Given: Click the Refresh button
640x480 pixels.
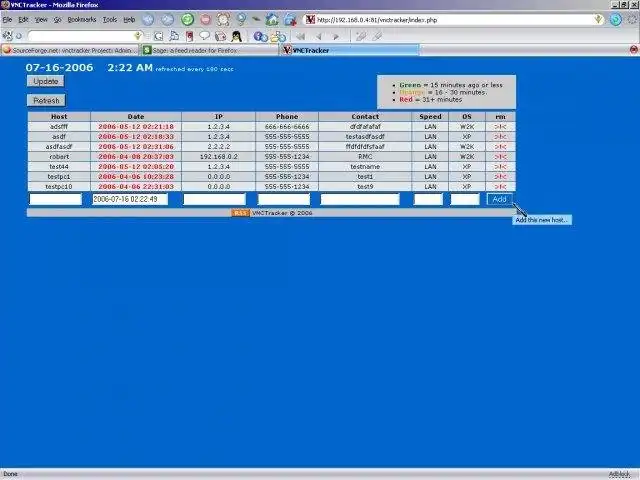Looking at the screenshot, I should pos(46,100).
